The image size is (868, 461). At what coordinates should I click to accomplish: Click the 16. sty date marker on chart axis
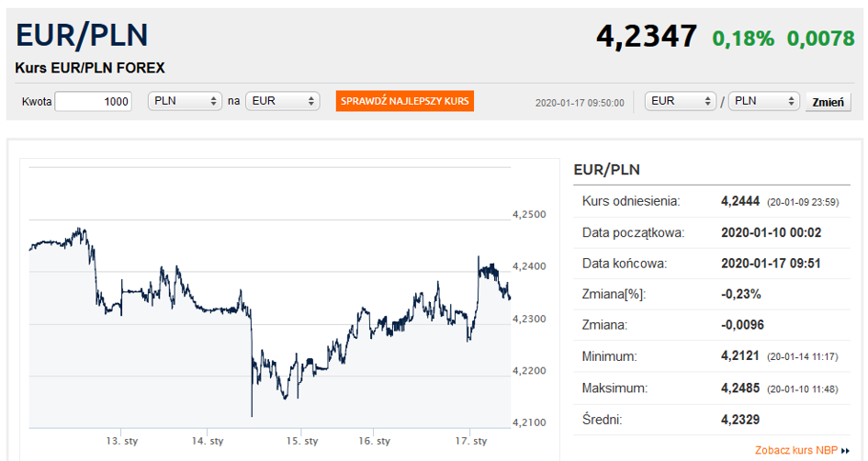click(374, 441)
